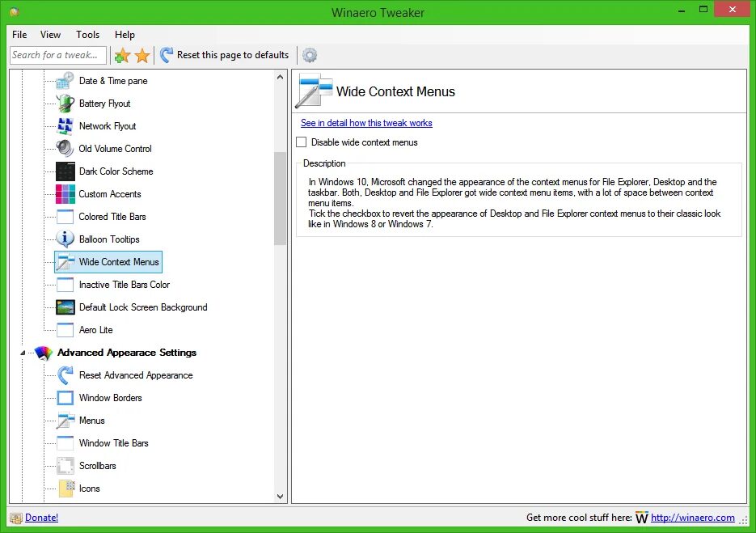Open the File menu
This screenshot has height=533, width=756.
tap(19, 35)
